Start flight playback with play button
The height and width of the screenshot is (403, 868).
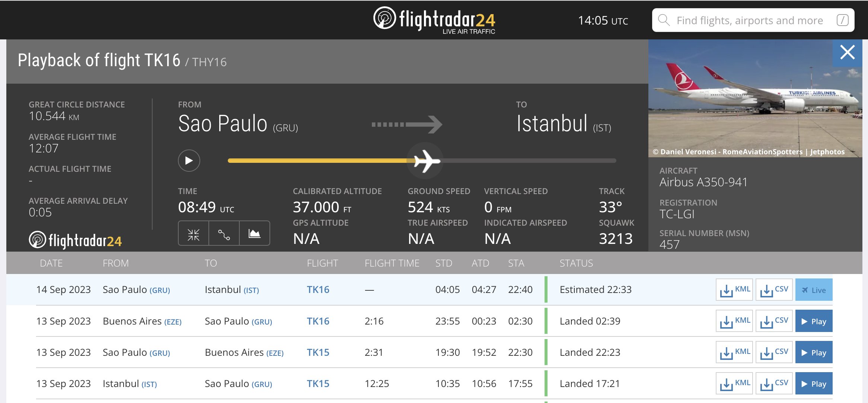(x=189, y=161)
